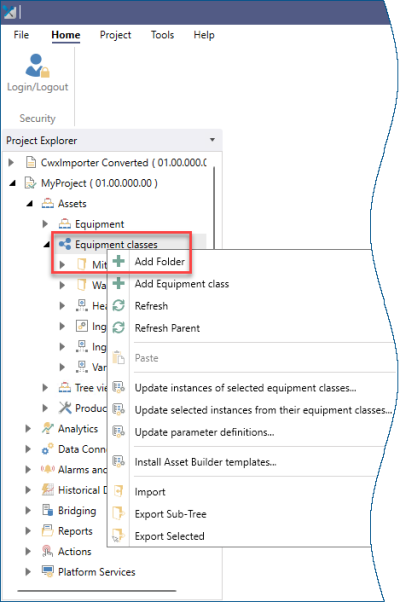The image size is (400, 602).
Task: Select the Actions item in the tree
Action: point(74,551)
